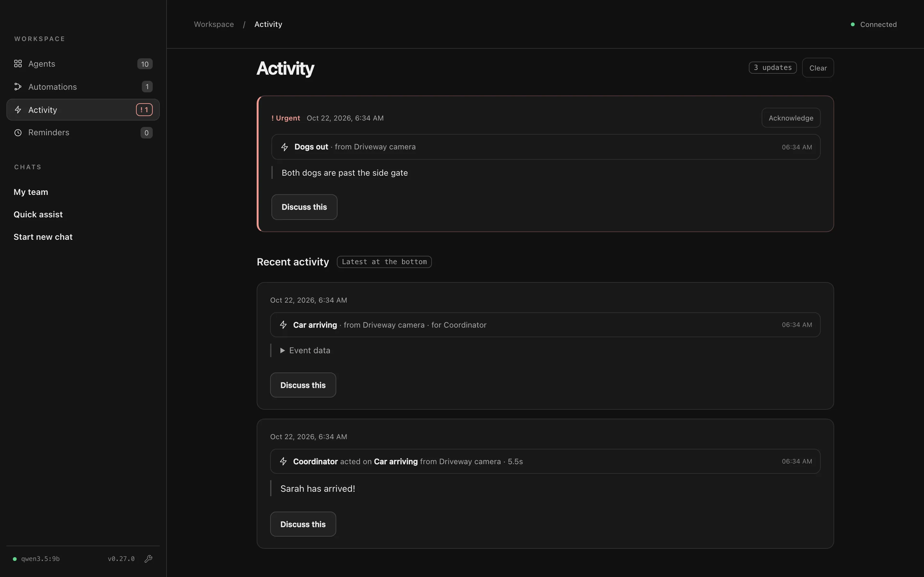The width and height of the screenshot is (924, 577).
Task: Click the Automations flow icon
Action: (18, 87)
